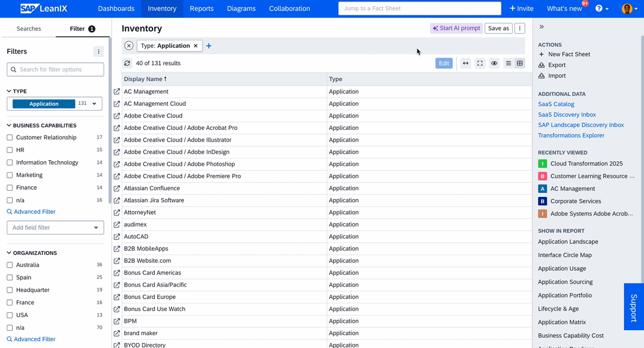The height and width of the screenshot is (348, 644).
Task: Open the Transformations Explorer link
Action: pos(571,135)
